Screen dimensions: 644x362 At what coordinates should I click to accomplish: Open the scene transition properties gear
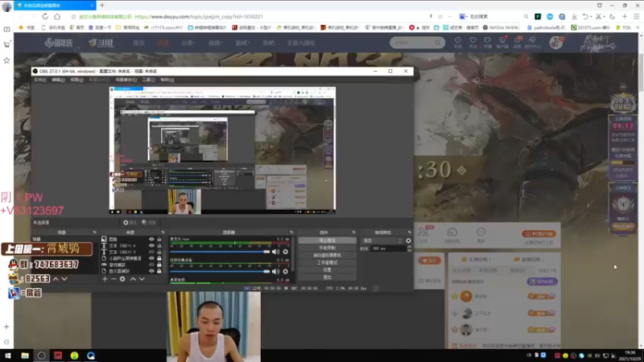(408, 241)
